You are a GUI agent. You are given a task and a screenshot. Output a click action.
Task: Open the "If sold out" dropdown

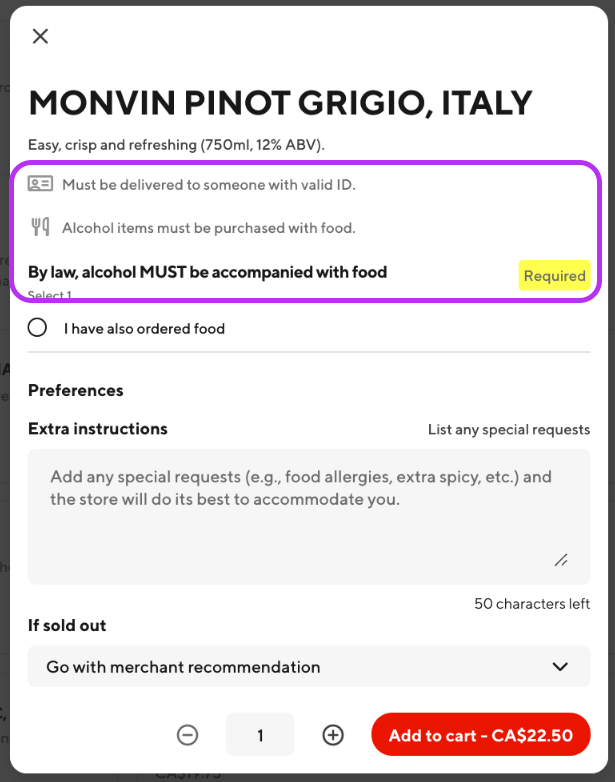[x=309, y=667]
